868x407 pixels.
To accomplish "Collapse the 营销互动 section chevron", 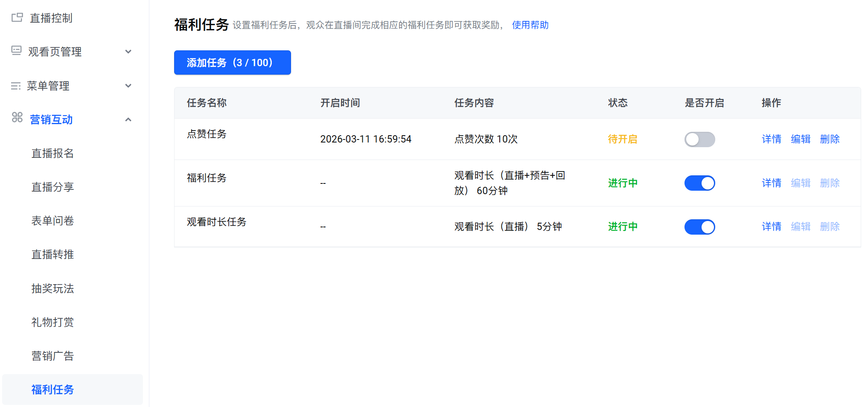I will pyautogui.click(x=128, y=119).
